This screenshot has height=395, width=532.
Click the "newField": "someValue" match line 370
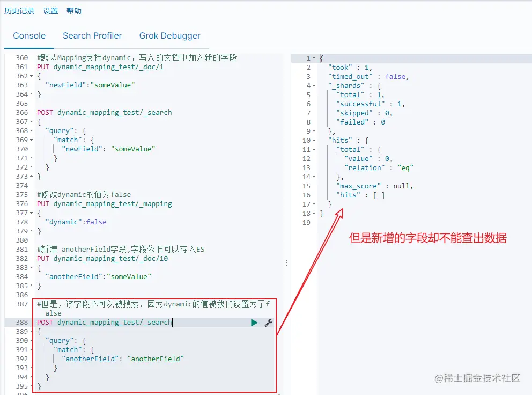click(x=108, y=149)
